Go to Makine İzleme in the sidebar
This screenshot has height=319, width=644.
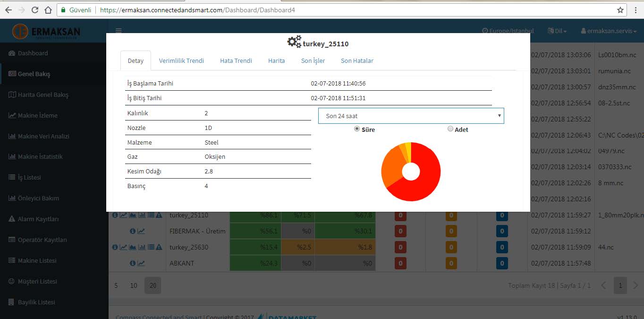coord(37,116)
